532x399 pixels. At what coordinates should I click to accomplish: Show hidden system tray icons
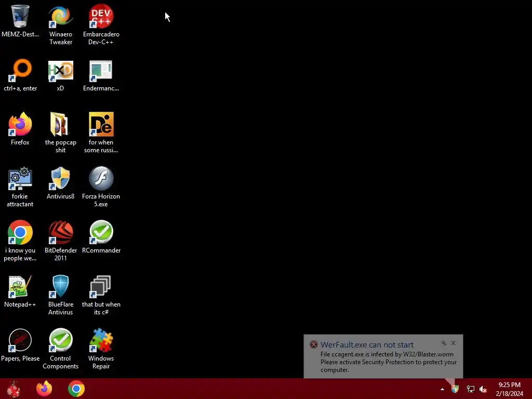442,389
